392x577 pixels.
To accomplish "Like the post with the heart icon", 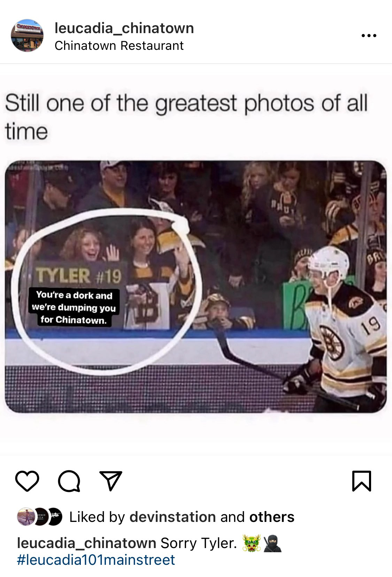I will pos(27,481).
